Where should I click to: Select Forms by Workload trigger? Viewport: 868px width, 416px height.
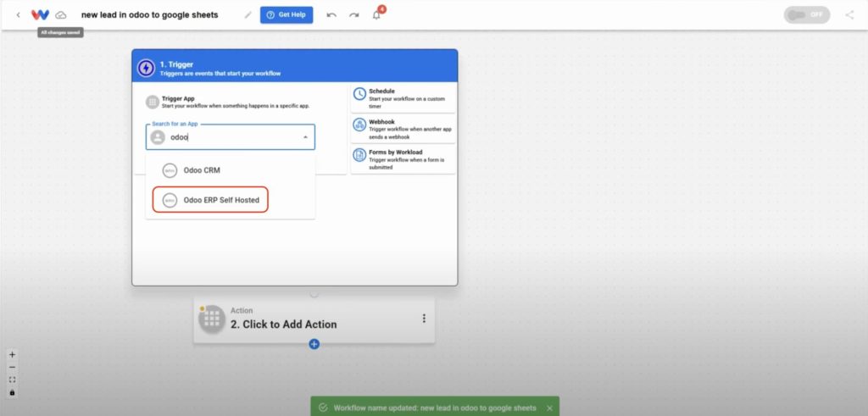click(403, 159)
